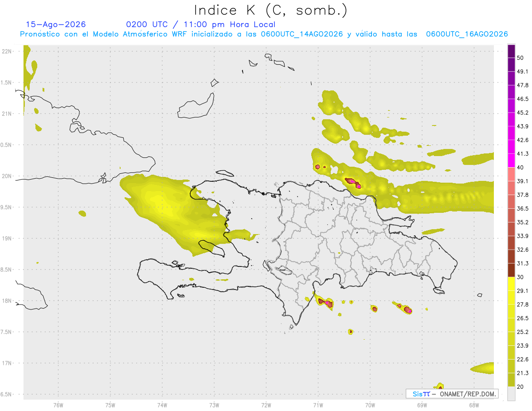Click the color bar value 49.1
Screen dimensions: 532x411
click(x=523, y=71)
